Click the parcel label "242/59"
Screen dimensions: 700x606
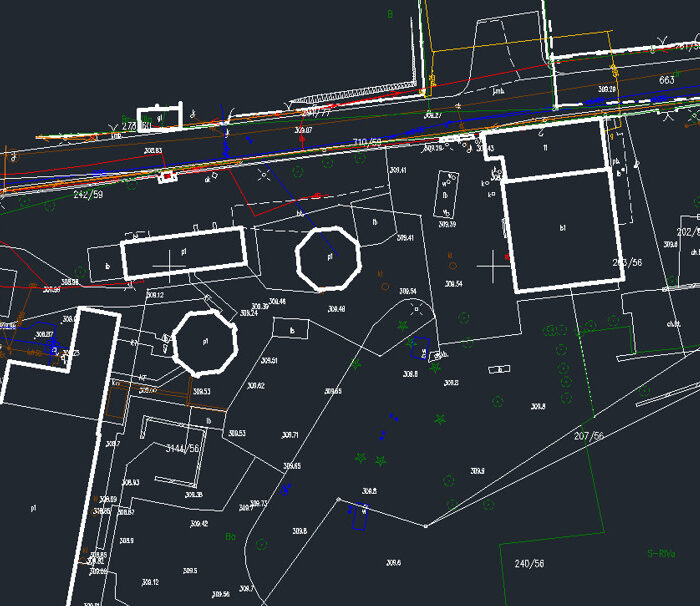[x=88, y=195]
